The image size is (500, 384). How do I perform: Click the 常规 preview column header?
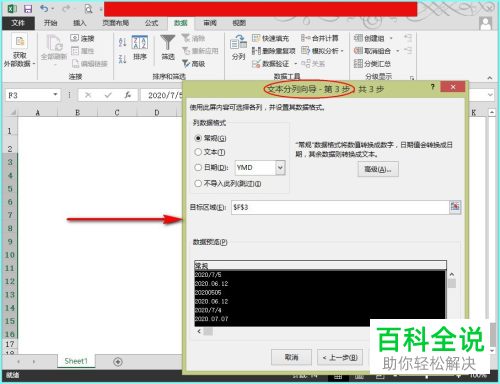click(320, 265)
